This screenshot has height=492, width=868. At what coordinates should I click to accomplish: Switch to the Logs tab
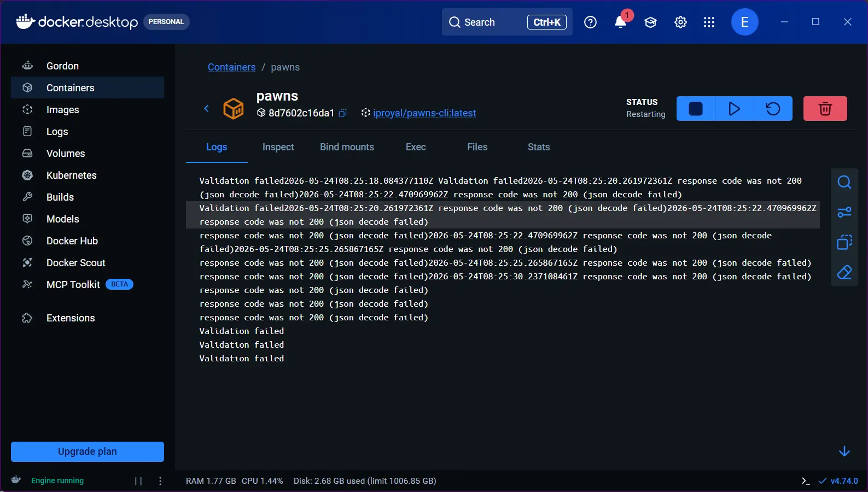click(x=217, y=147)
